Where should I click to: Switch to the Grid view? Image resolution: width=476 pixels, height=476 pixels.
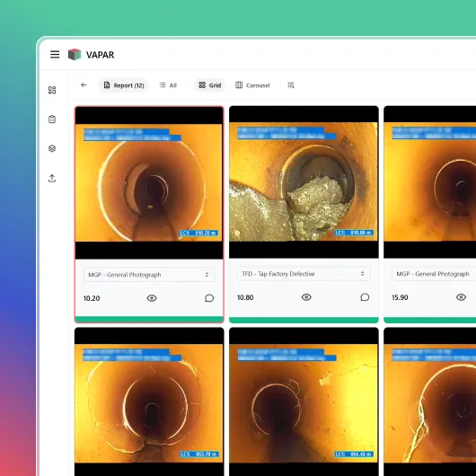click(x=210, y=85)
